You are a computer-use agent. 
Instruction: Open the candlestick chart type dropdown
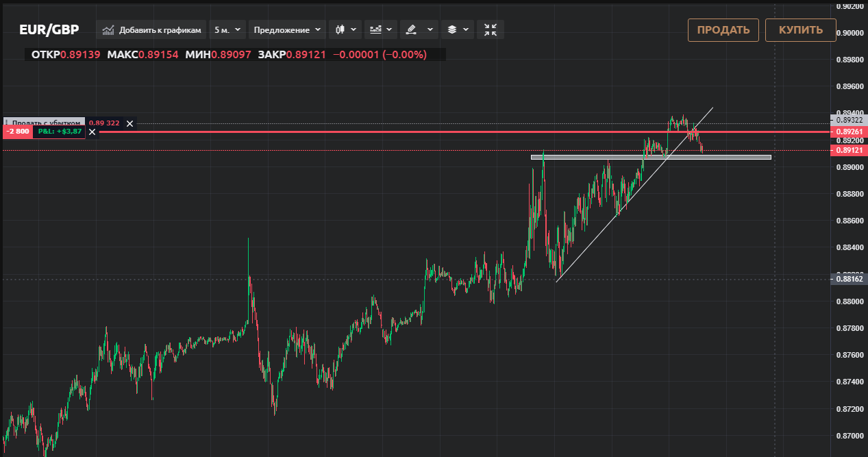[345, 30]
